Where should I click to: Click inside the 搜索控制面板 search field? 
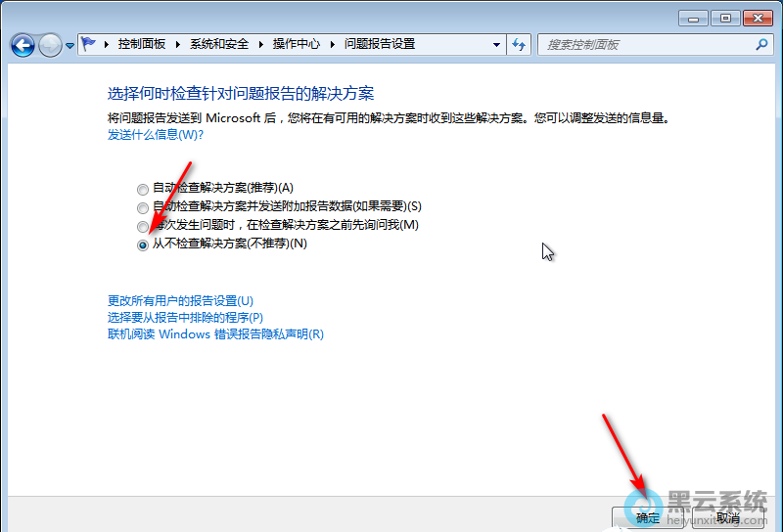point(646,44)
